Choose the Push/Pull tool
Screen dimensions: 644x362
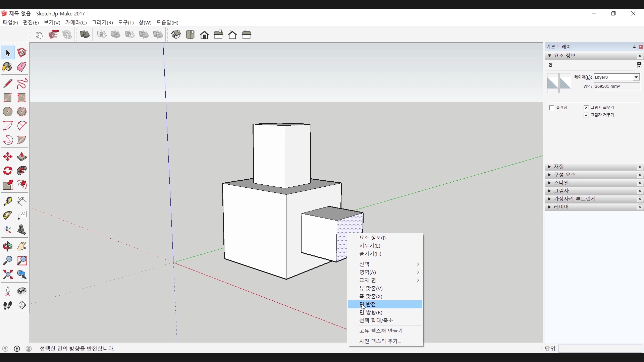point(22,157)
